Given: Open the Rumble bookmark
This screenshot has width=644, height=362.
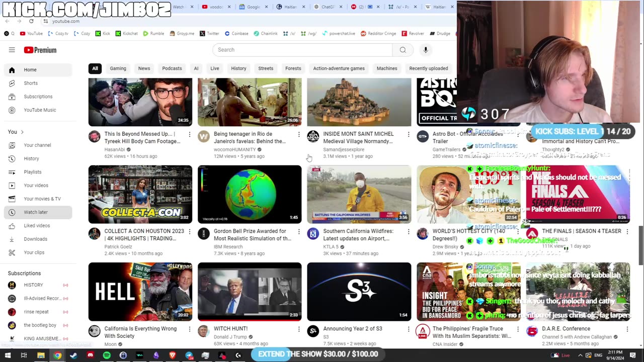Looking at the screenshot, I should point(153,34).
